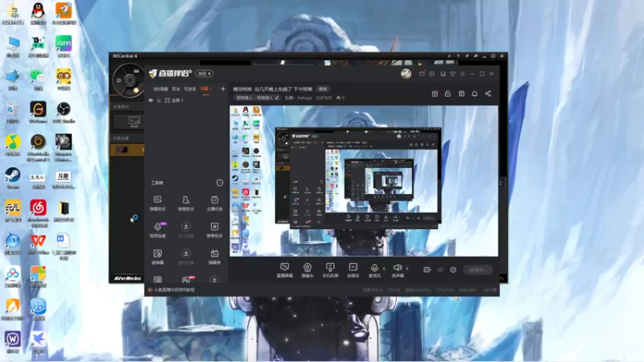Switch to the highlighted 场景 1 tab
The image size is (644, 362).
pyautogui.click(x=206, y=88)
